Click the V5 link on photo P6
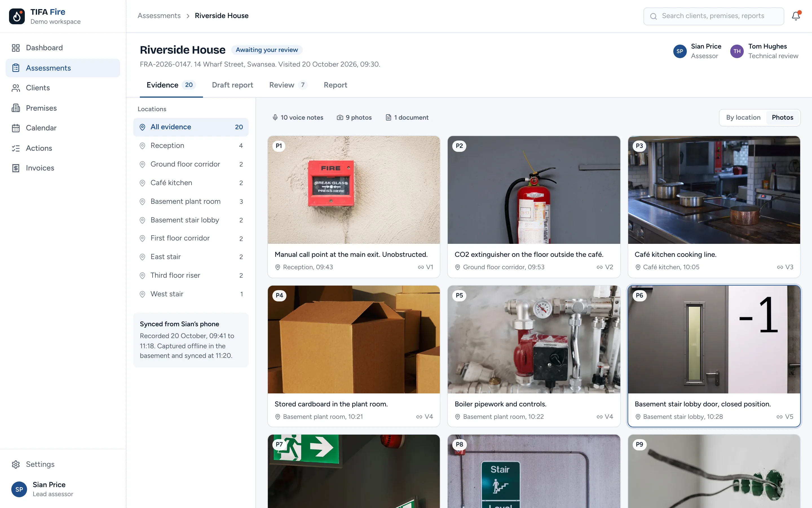This screenshot has height=508, width=812. pyautogui.click(x=785, y=417)
